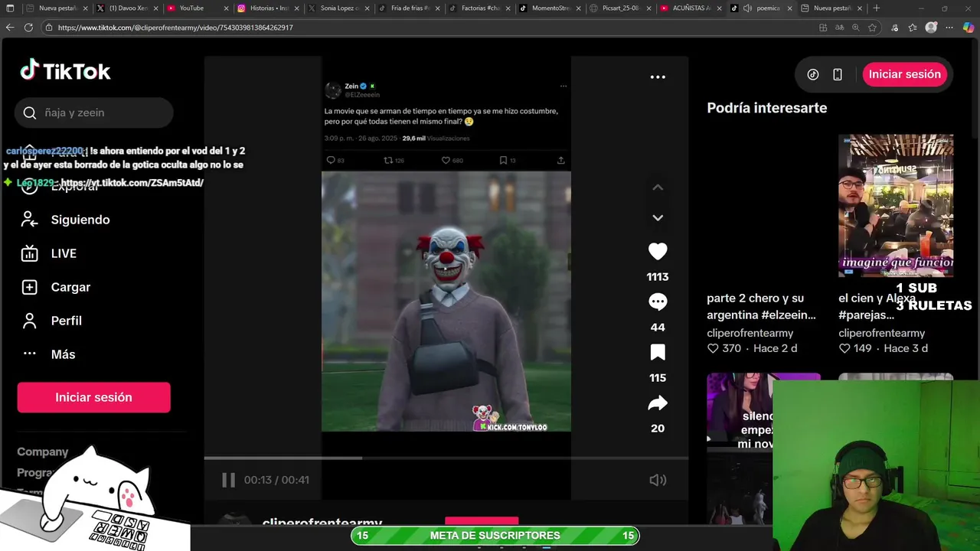The image size is (980, 551).
Task: Add page to favorites with star
Action: 872,28
